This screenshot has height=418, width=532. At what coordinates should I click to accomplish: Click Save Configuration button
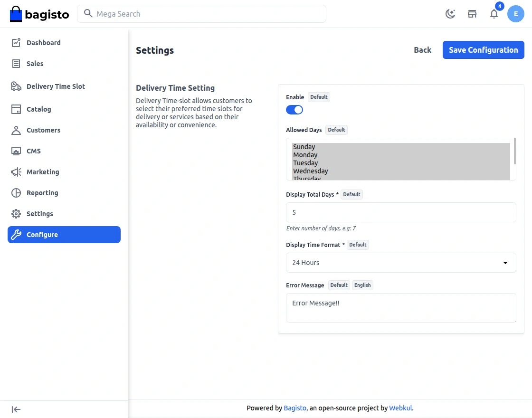[x=483, y=50]
